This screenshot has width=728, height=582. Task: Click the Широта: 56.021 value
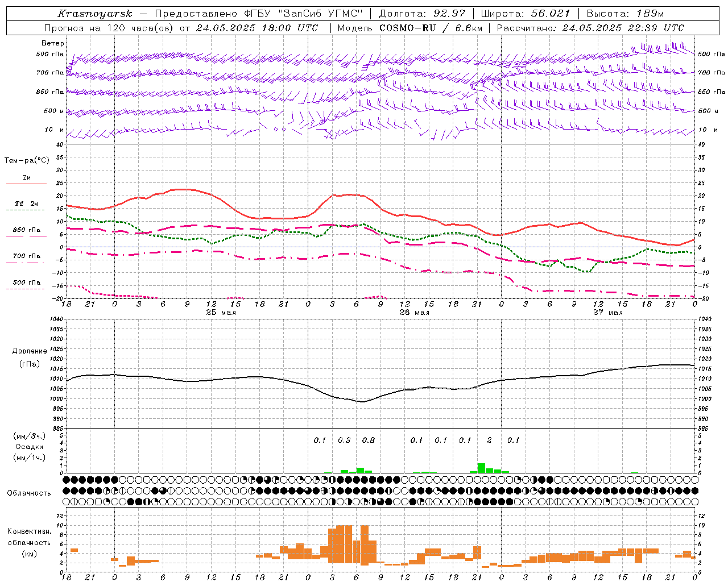coord(526,14)
